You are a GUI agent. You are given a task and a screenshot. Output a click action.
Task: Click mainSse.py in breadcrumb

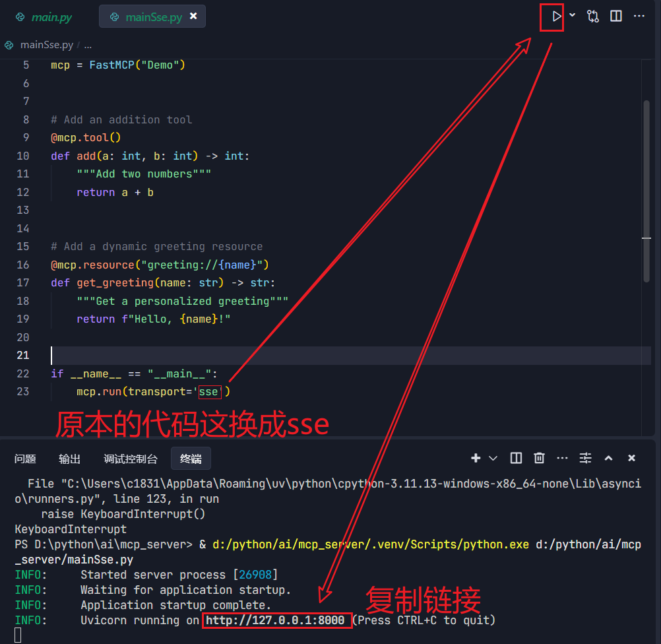coord(46,45)
